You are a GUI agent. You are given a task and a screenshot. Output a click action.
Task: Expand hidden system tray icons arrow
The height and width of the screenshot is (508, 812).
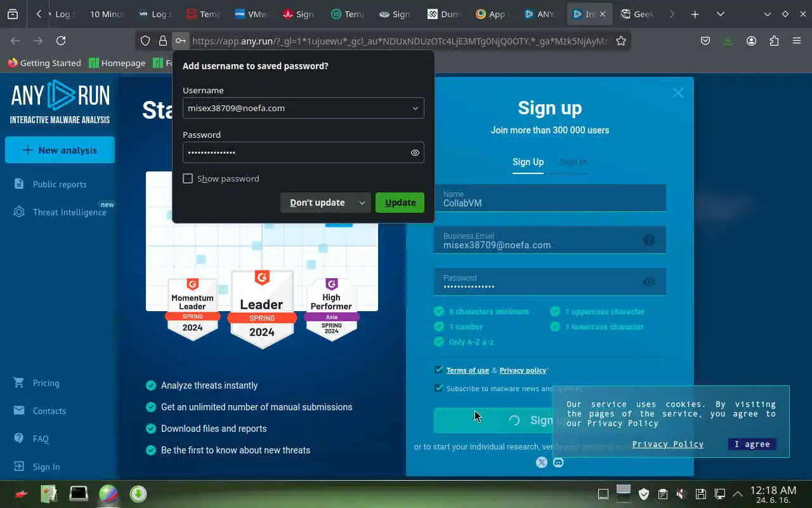coord(738,494)
